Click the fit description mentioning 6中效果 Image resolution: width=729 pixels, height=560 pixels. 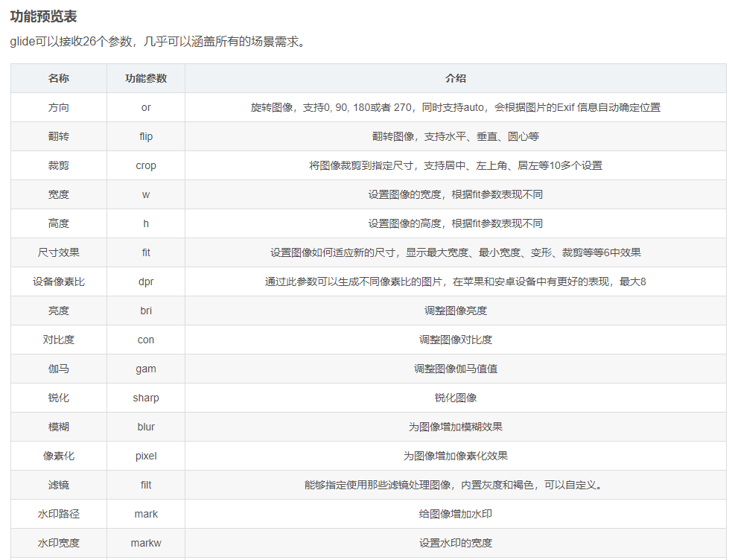point(456,252)
